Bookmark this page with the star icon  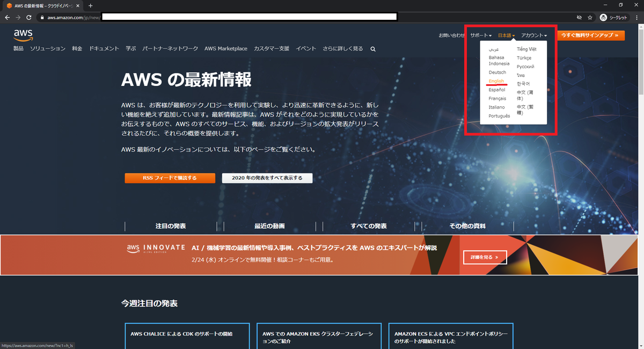(590, 17)
